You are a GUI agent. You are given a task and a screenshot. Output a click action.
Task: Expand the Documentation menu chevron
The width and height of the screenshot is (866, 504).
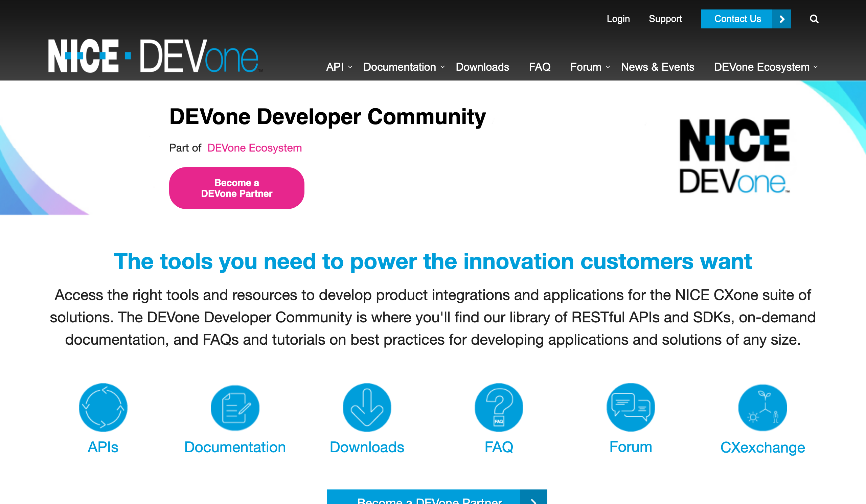click(x=442, y=67)
